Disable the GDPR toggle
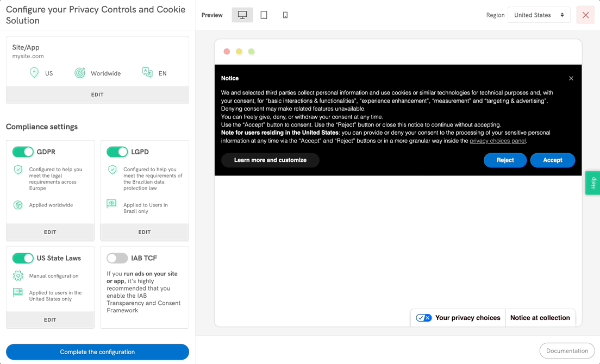The width and height of the screenshot is (600, 364). 23,152
